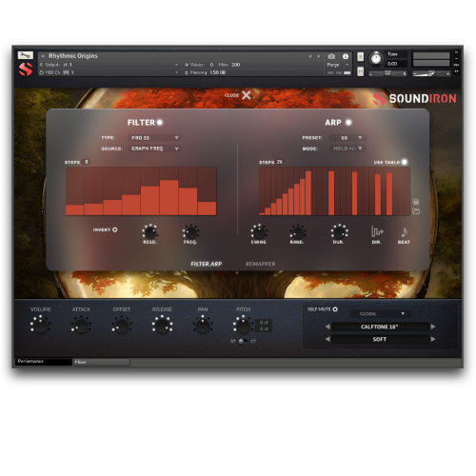The height and width of the screenshot is (476, 476).
Task: Click the VOLUME knob
Action: [40, 325]
